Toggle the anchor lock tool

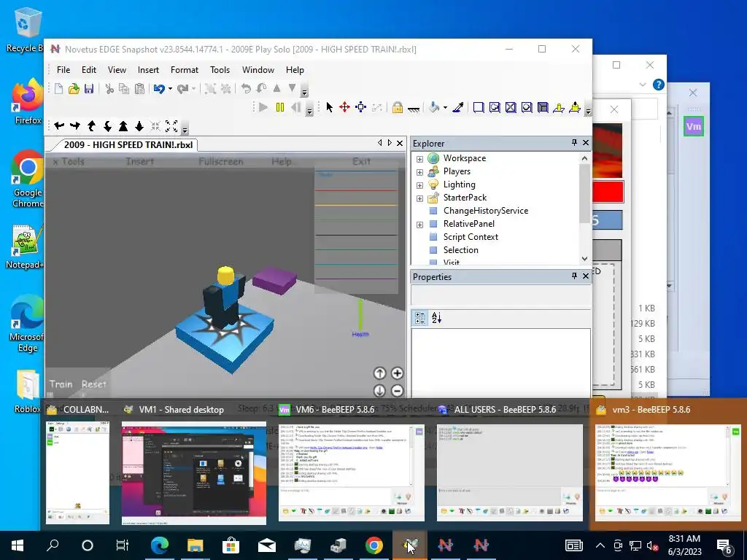click(x=398, y=107)
